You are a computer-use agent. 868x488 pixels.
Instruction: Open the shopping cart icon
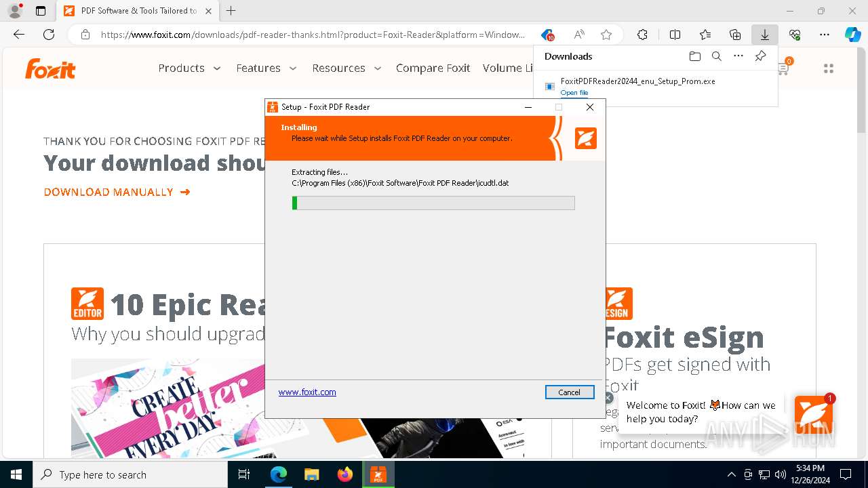pos(783,68)
